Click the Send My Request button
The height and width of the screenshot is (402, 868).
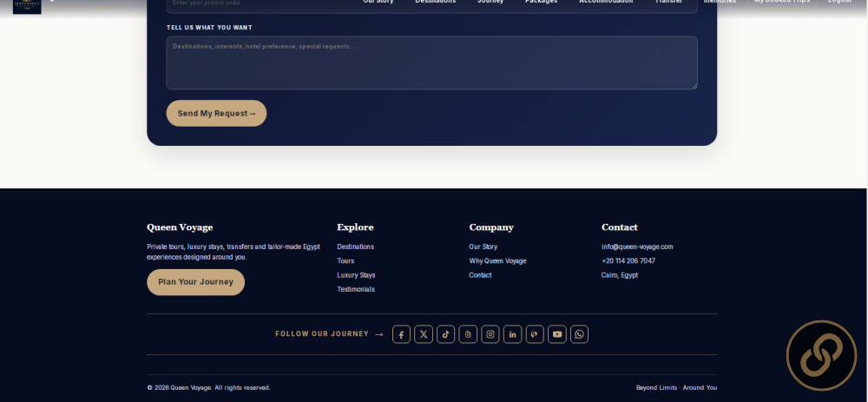tap(216, 114)
